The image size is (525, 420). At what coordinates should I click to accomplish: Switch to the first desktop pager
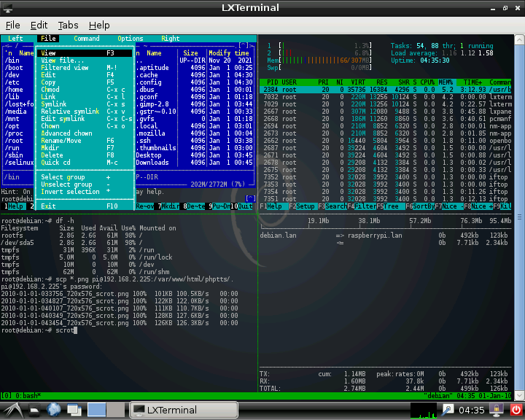click(x=97, y=410)
